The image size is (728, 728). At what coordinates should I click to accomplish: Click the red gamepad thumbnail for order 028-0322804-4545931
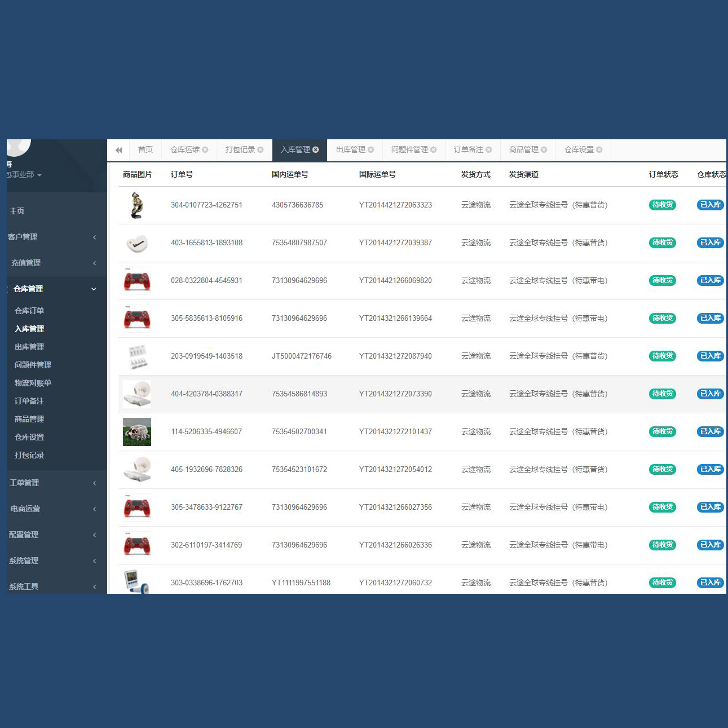[x=137, y=281]
